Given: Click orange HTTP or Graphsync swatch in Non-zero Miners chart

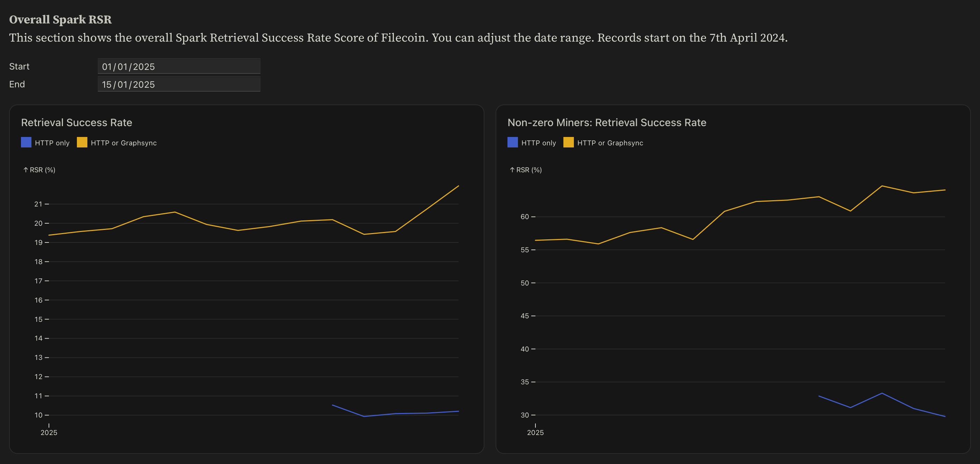Looking at the screenshot, I should pos(568,142).
